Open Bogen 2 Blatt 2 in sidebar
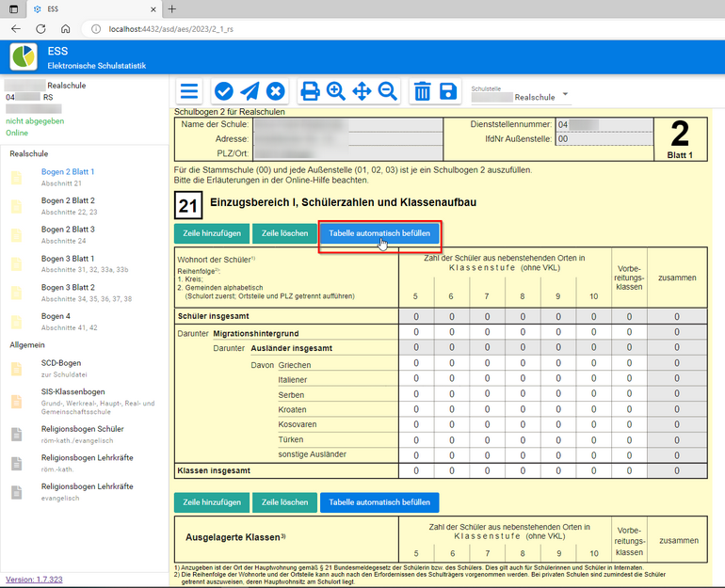The height and width of the screenshot is (588, 725). tap(68, 201)
